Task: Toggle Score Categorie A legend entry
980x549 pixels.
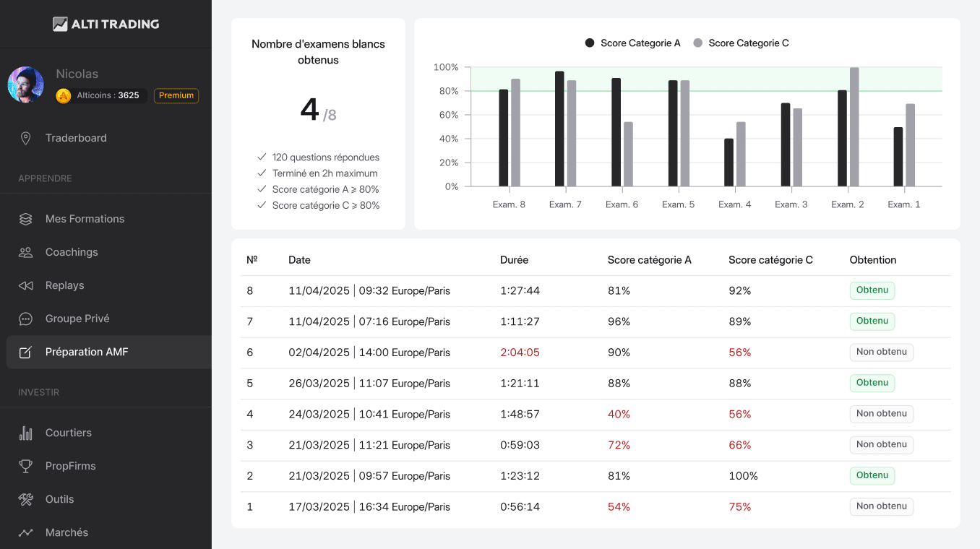Action: [633, 43]
